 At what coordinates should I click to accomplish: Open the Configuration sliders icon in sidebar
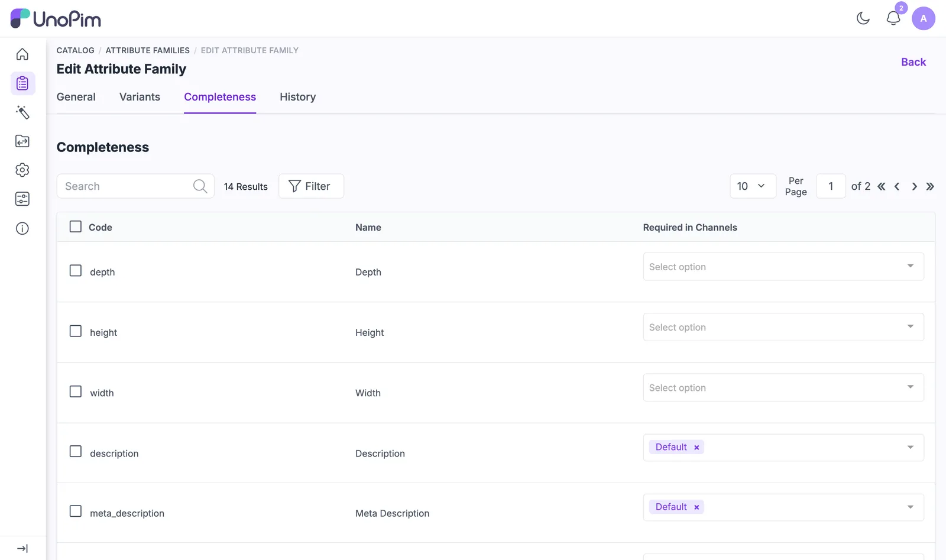(22, 199)
